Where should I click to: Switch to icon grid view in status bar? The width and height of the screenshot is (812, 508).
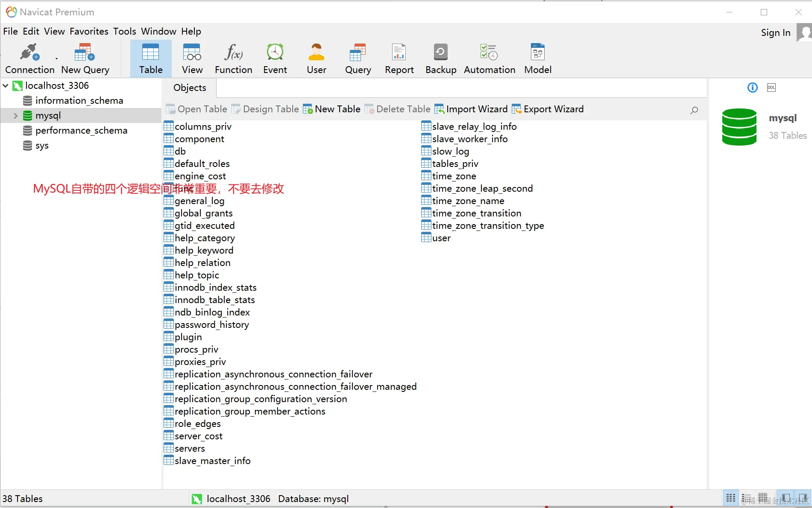(x=731, y=498)
